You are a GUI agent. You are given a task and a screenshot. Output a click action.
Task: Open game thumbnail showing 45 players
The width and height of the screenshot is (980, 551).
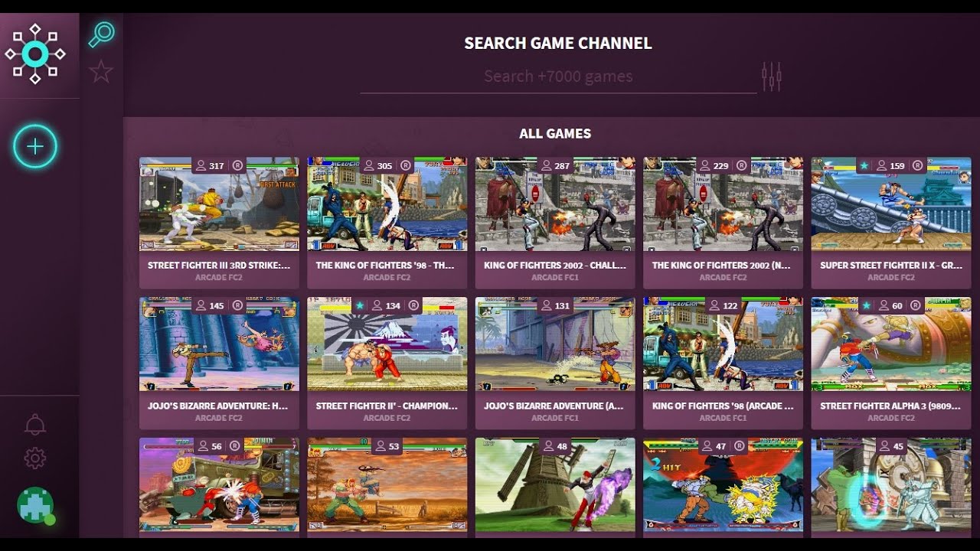coord(891,485)
